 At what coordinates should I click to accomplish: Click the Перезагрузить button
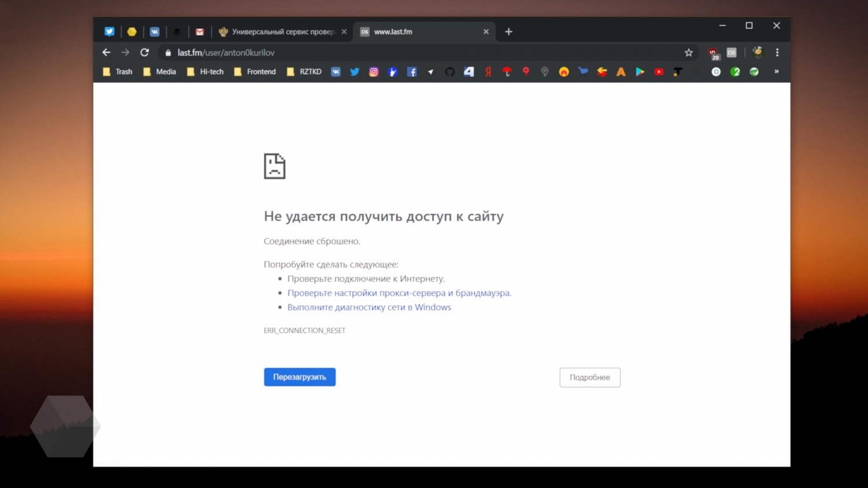(300, 377)
